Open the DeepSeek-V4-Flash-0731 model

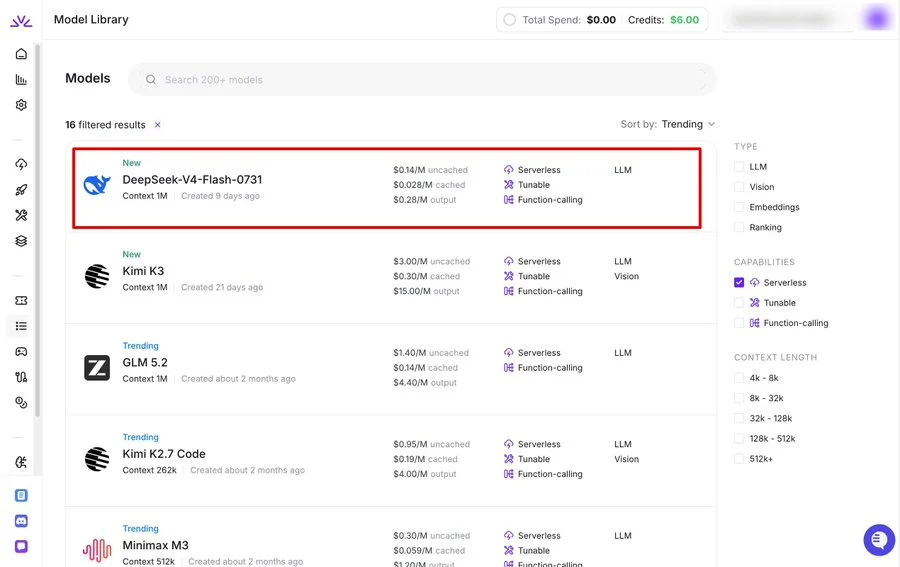[192, 180]
